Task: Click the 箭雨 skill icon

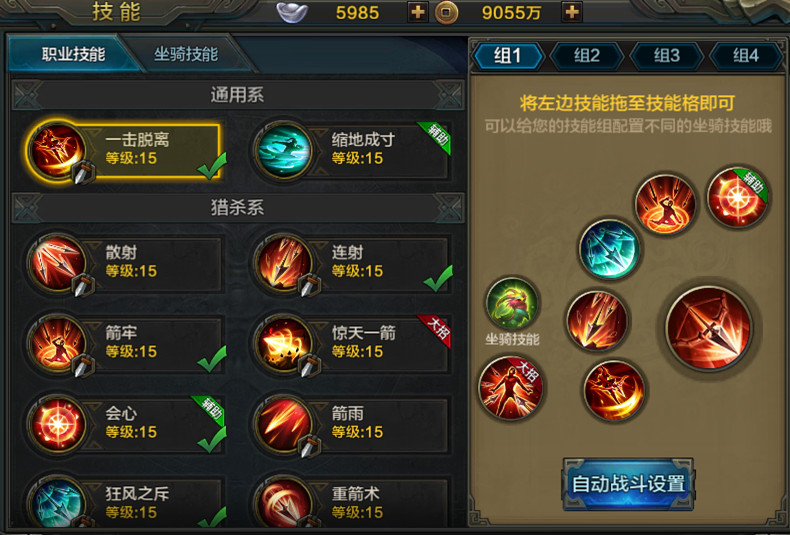Action: coord(283,424)
